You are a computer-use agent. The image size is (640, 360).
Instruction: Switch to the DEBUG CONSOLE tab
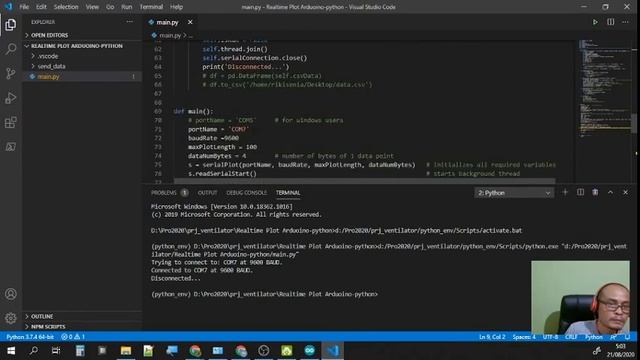[247, 193]
